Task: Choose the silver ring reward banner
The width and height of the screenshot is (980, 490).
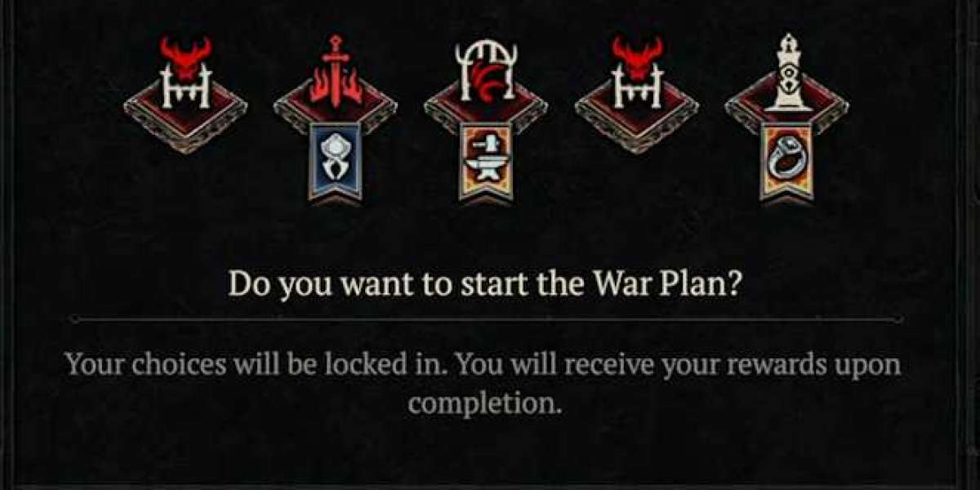Action: (x=786, y=162)
